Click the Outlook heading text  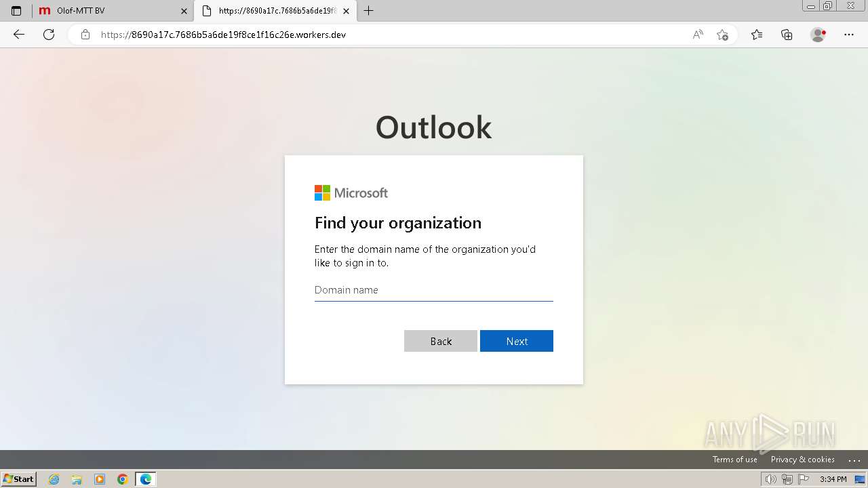pos(434,127)
